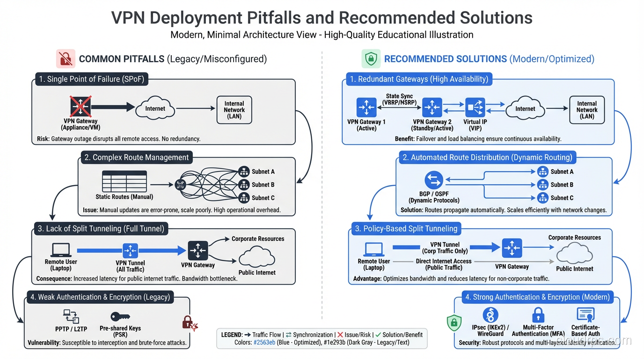Screen dimensions: 644x359
Task: Open the RECOMMENDED SOLUTIONS section header
Action: coord(445,59)
